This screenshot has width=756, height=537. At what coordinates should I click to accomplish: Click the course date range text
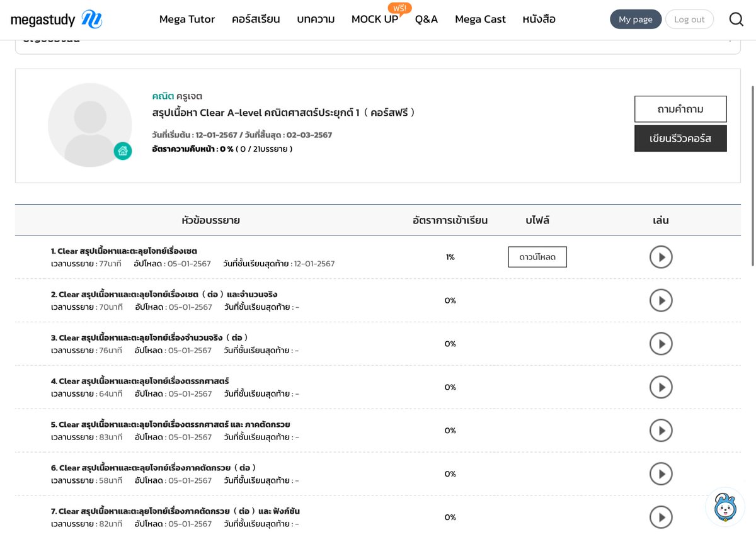[242, 135]
